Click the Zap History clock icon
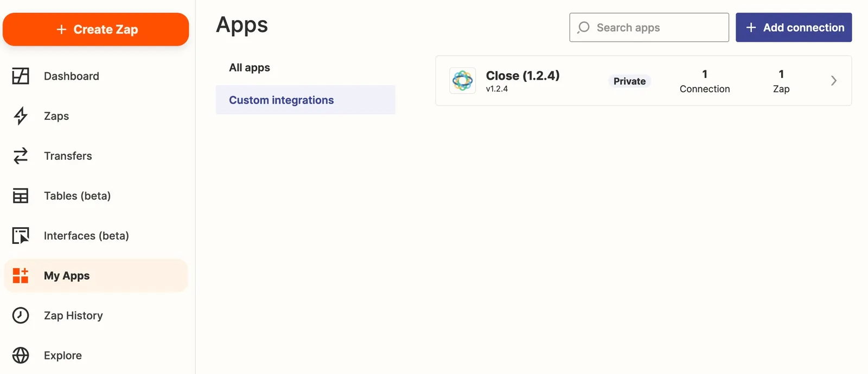 (x=21, y=315)
